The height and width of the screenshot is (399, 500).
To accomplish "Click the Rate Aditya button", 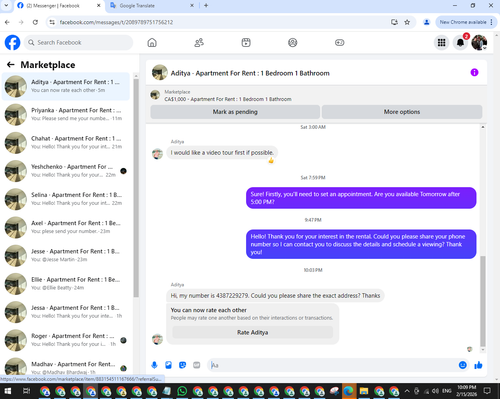I will tap(252, 332).
